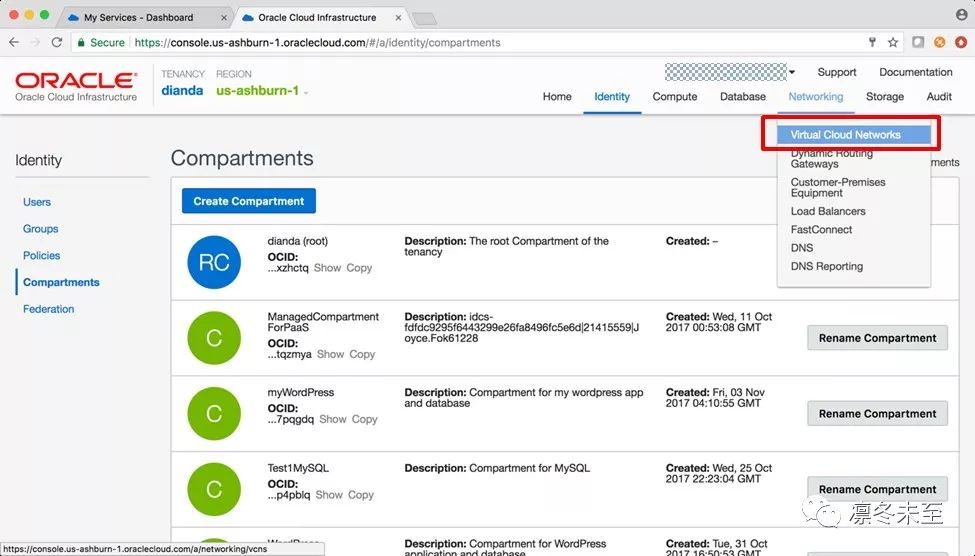Rename the Test1MySQL compartment
This screenshot has height=556, width=975.
point(877,489)
